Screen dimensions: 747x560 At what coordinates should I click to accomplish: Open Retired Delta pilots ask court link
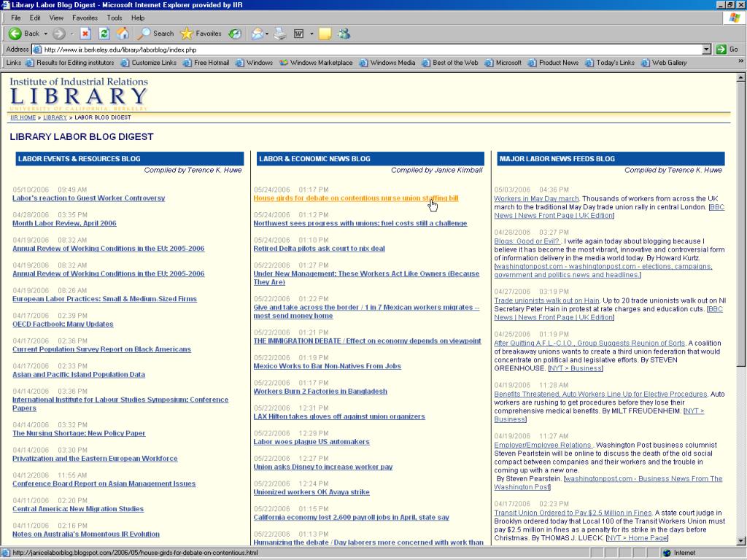(320, 249)
